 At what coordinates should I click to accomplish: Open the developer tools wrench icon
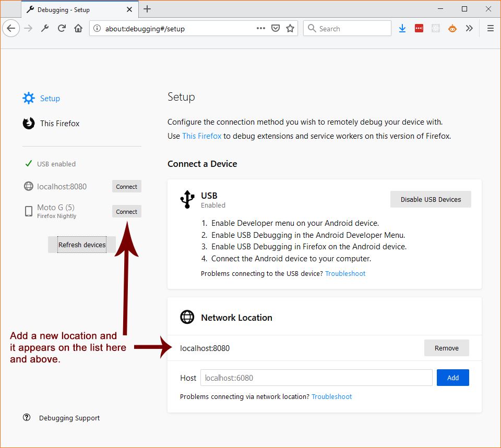[x=45, y=29]
